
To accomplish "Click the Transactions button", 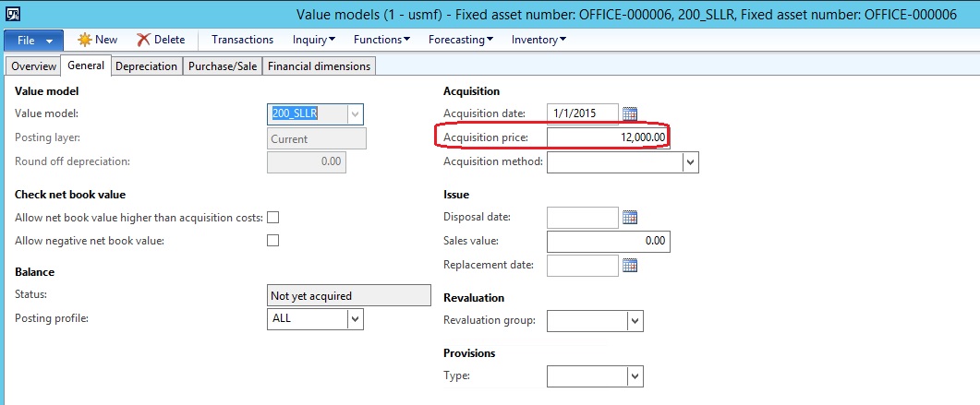I will click(x=242, y=40).
